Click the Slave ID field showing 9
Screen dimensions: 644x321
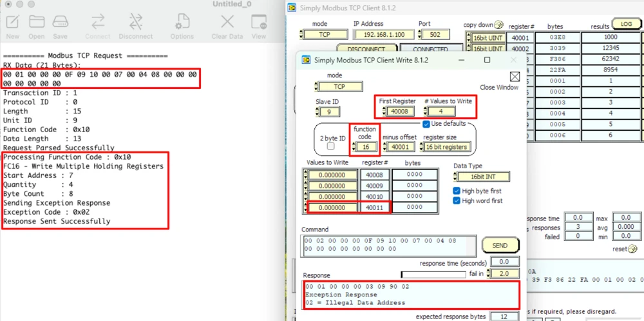pyautogui.click(x=329, y=112)
